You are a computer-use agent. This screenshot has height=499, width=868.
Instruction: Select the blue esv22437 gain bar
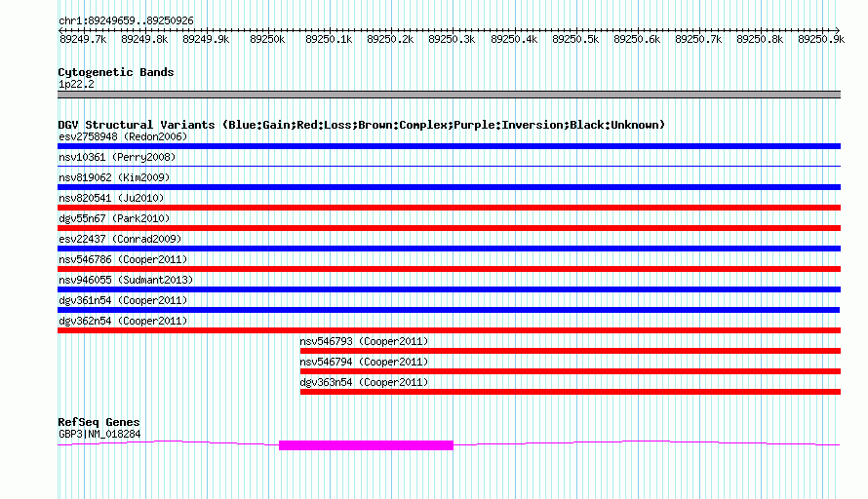point(449,249)
